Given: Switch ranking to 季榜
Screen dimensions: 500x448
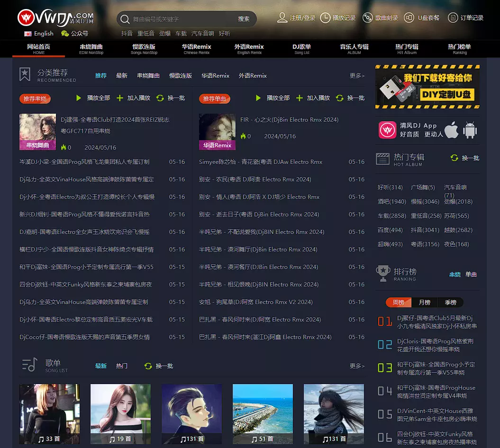Looking at the screenshot, I should pos(450,303).
